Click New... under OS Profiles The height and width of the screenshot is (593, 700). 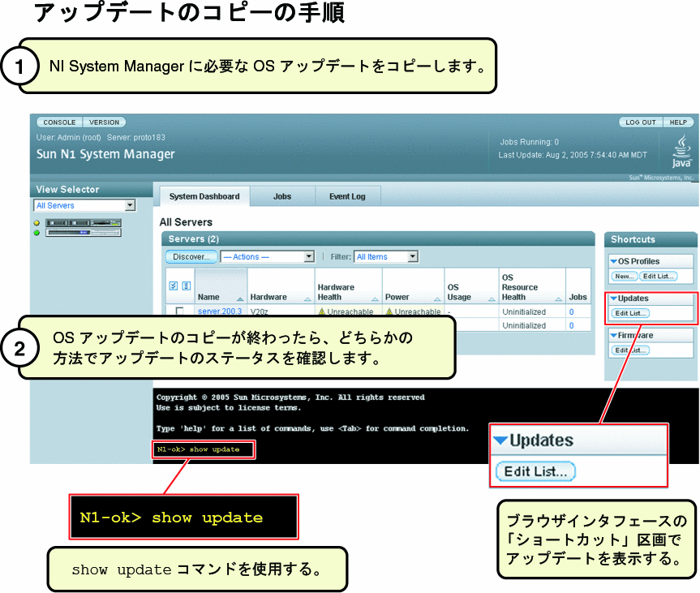click(624, 276)
